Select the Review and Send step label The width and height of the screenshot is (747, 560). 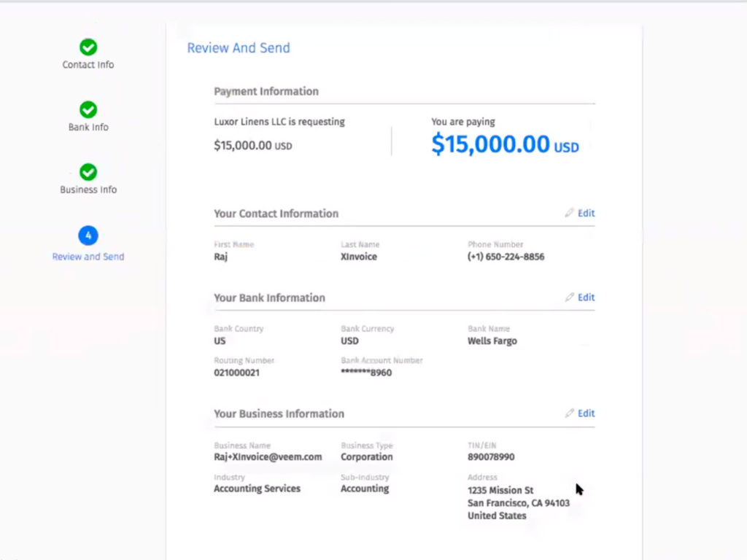coord(88,257)
